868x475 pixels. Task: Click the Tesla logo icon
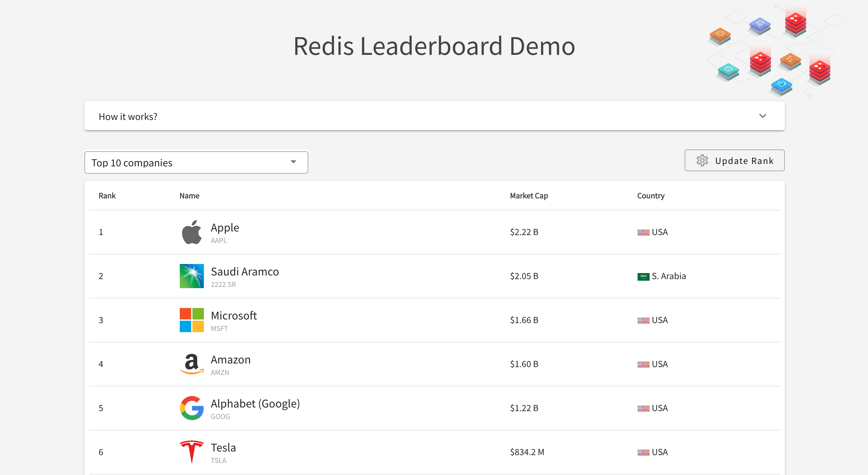pos(192,451)
